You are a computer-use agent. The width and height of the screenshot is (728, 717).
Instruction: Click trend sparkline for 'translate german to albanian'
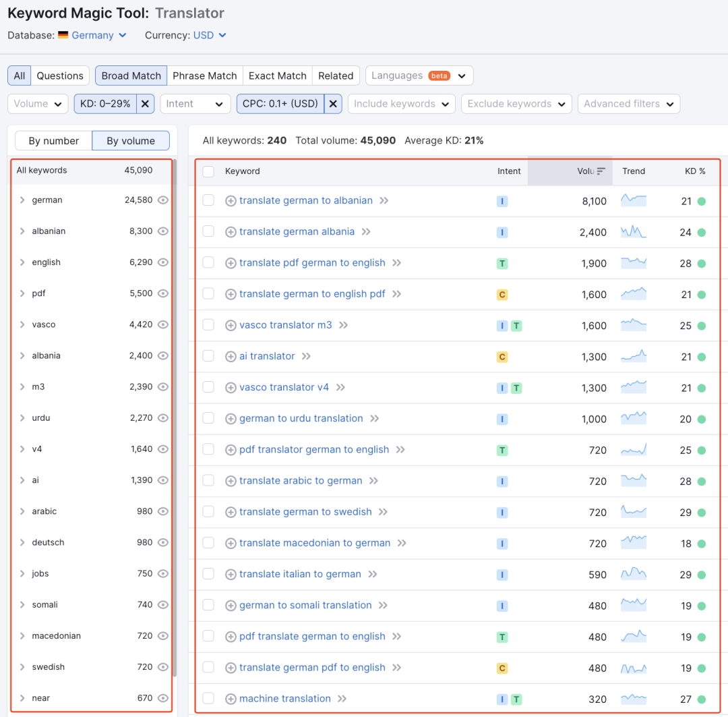(634, 200)
